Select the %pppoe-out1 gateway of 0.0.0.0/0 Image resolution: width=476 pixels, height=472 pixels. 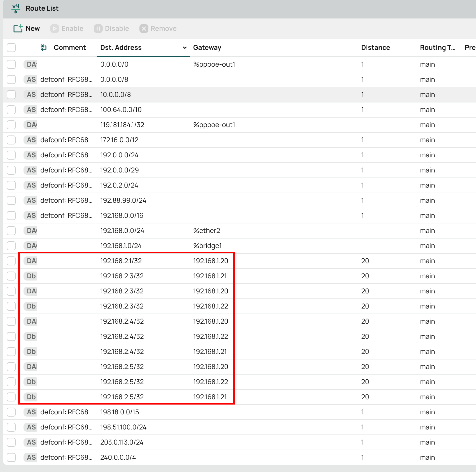(x=214, y=64)
